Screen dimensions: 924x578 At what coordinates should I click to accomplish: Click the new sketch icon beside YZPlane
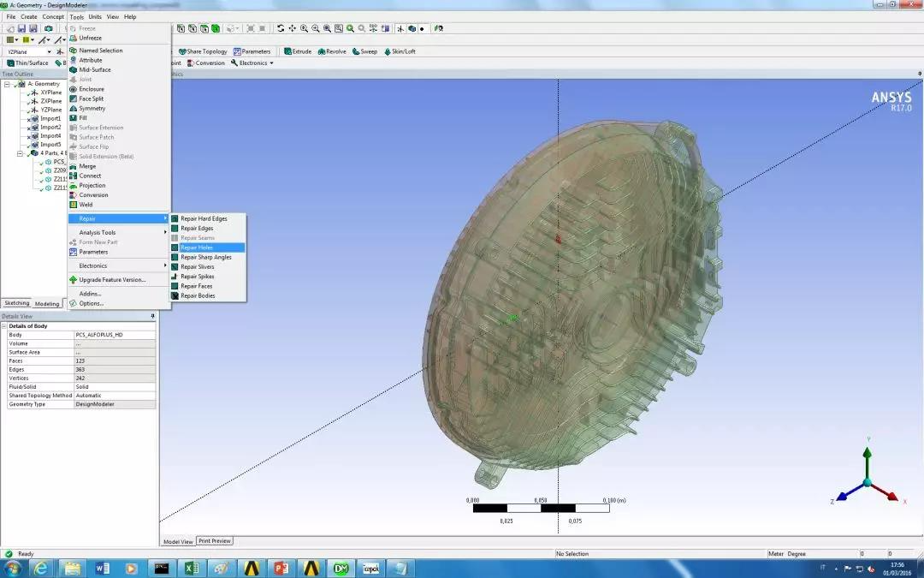pyautogui.click(x=60, y=52)
